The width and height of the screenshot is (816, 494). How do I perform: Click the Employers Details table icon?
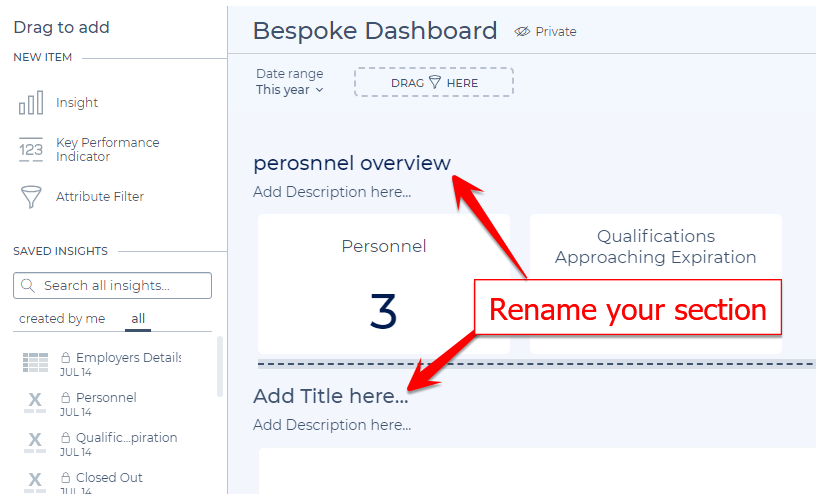35,363
